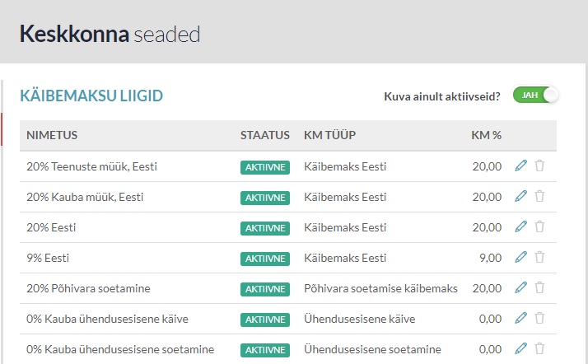Viewport: 588px width, 364px height.
Task: Sort by the KM TÜÜP column header
Action: click(x=329, y=135)
